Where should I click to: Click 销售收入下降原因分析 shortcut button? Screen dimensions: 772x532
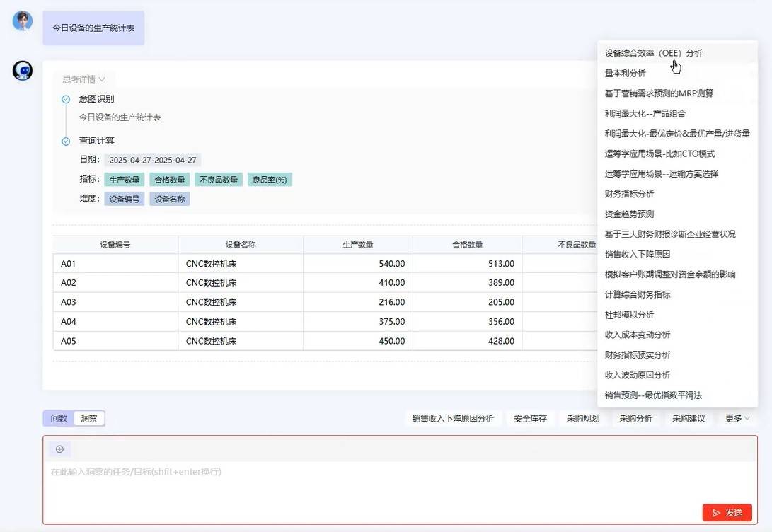click(453, 418)
